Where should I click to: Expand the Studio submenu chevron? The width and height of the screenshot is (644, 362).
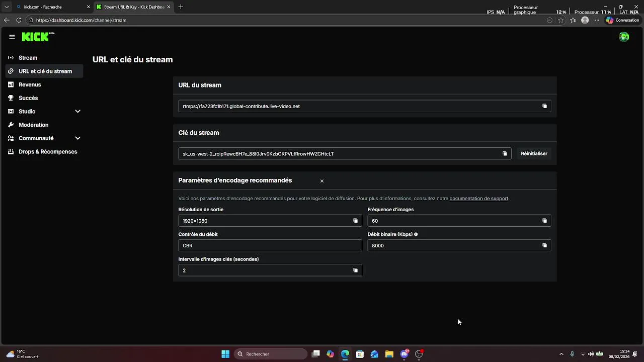[x=77, y=112]
